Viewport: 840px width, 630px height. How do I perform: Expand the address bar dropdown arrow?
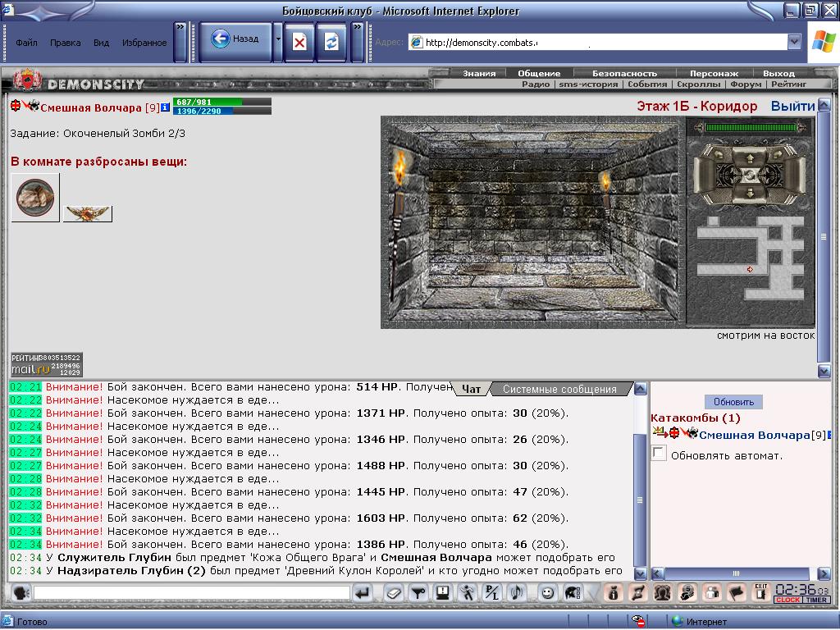794,41
